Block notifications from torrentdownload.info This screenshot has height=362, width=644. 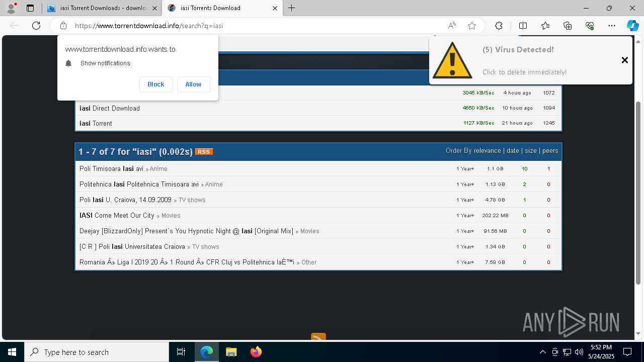click(x=156, y=84)
